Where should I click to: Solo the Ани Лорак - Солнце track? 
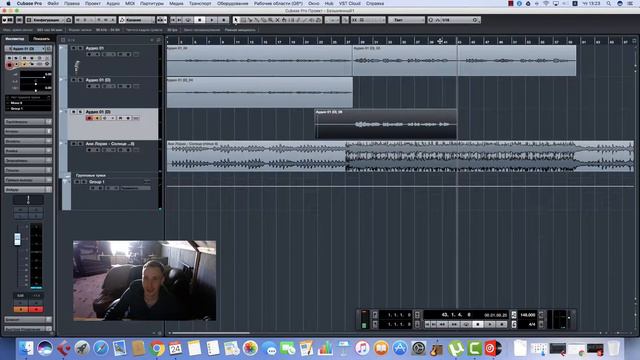(80, 144)
